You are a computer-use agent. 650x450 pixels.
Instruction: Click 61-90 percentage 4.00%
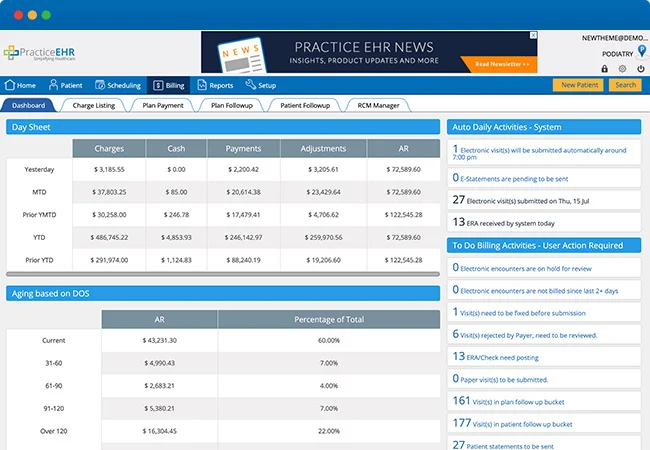click(x=329, y=386)
